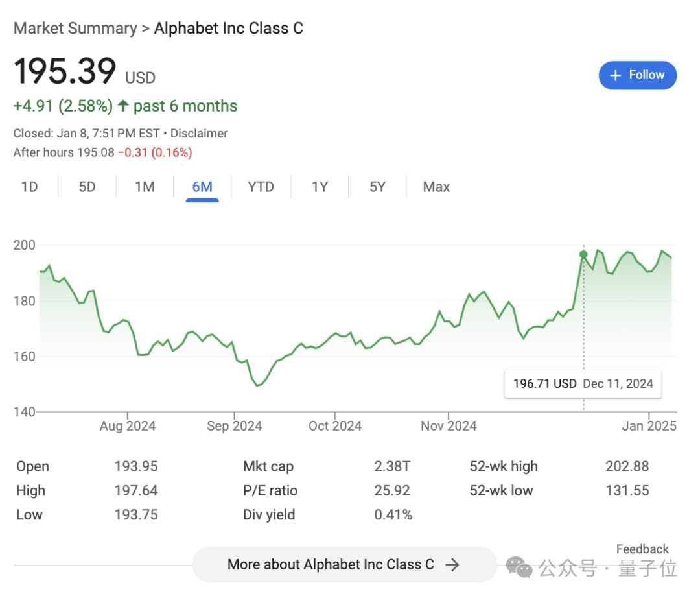This screenshot has height=596, width=700.
Task: Switch chart to YTD view
Action: [x=261, y=187]
